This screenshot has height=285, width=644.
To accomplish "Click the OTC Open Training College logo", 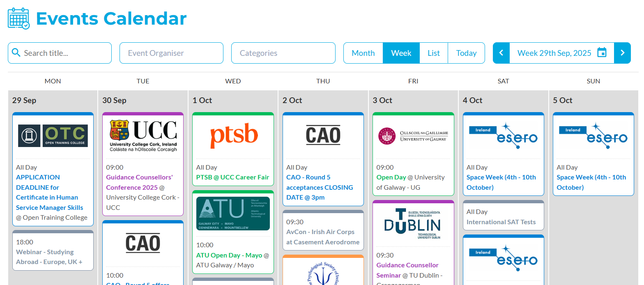I will 53,136.
